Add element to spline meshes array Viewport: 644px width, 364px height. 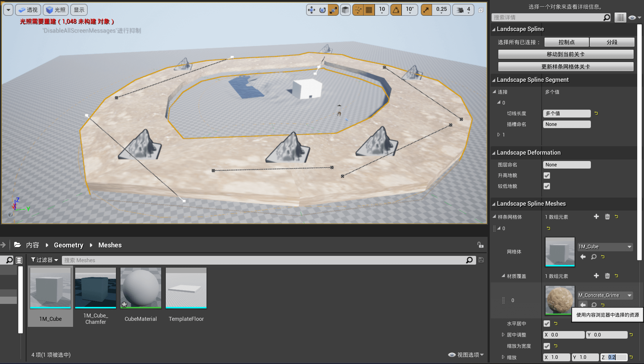click(x=596, y=217)
